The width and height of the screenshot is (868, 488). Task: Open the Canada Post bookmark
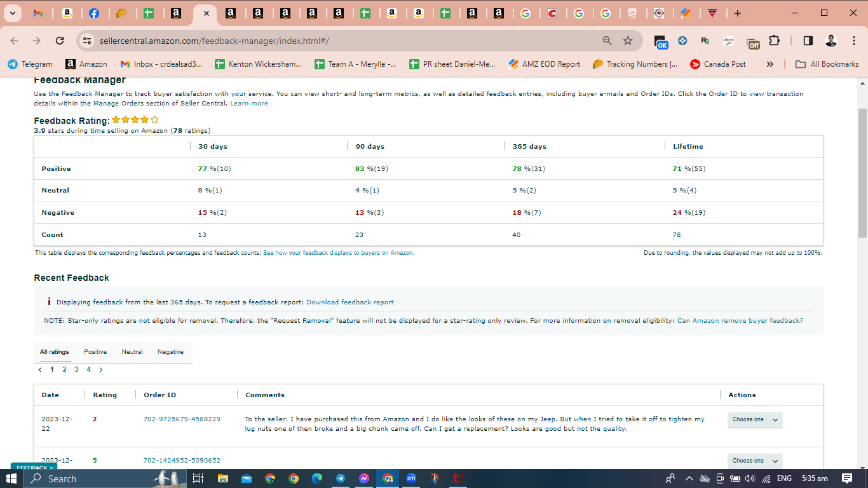718,64
